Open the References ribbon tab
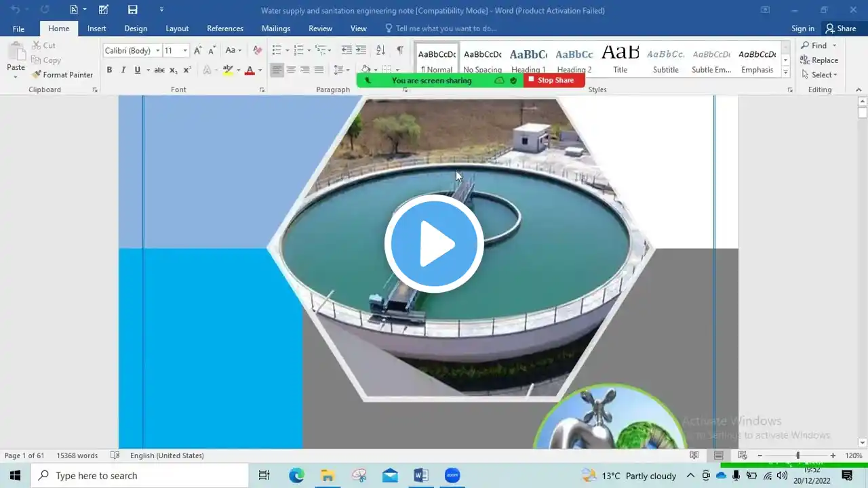 tap(225, 28)
